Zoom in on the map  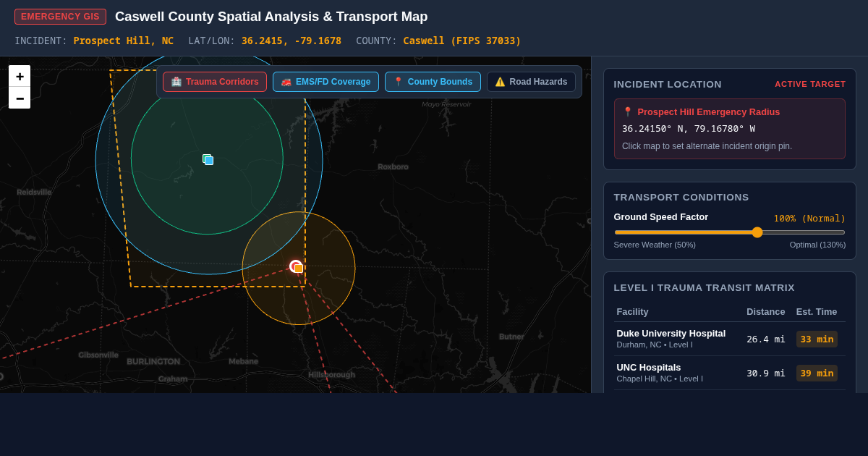click(x=20, y=76)
